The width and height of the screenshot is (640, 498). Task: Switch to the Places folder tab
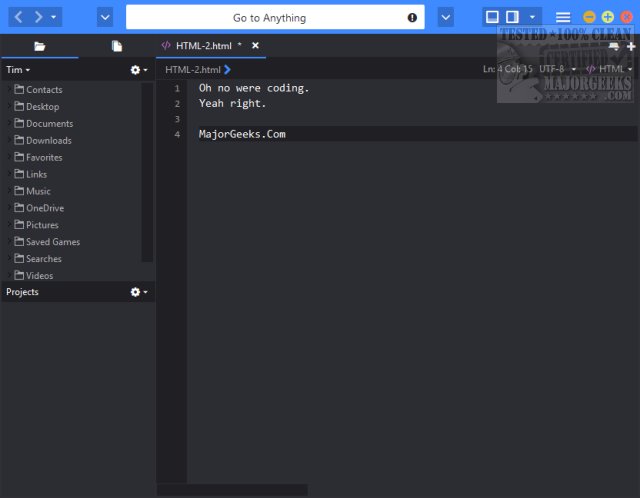pos(40,46)
